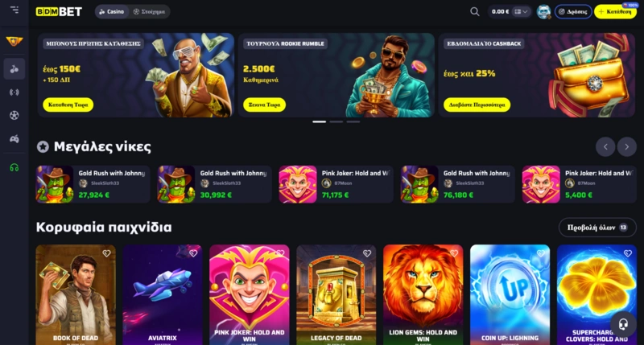The image size is (644, 345).
Task: Open the game controller sidebar icon
Action: coord(14,139)
